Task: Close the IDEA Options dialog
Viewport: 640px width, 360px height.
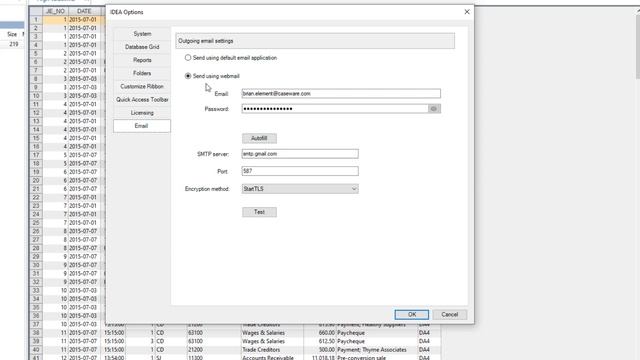Action: click(467, 12)
